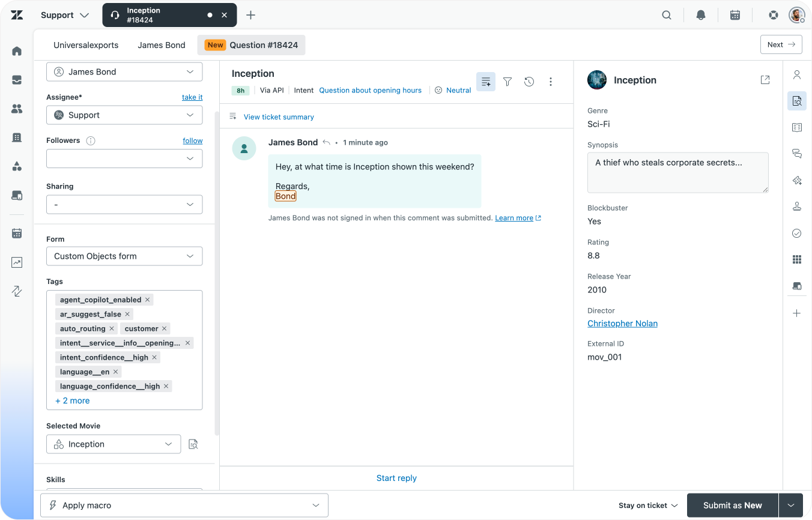Click the conversation filter funnel icon
This screenshot has width=812, height=520.
(x=507, y=82)
